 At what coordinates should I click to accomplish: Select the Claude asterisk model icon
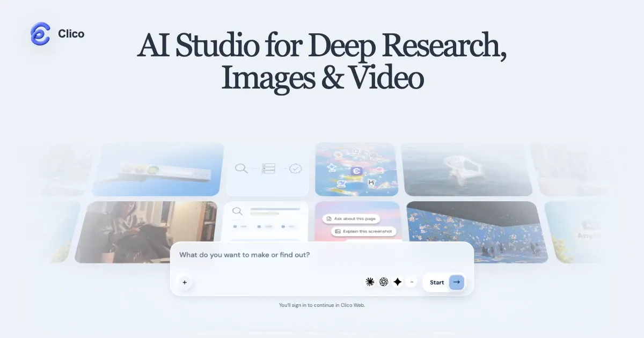(x=370, y=282)
